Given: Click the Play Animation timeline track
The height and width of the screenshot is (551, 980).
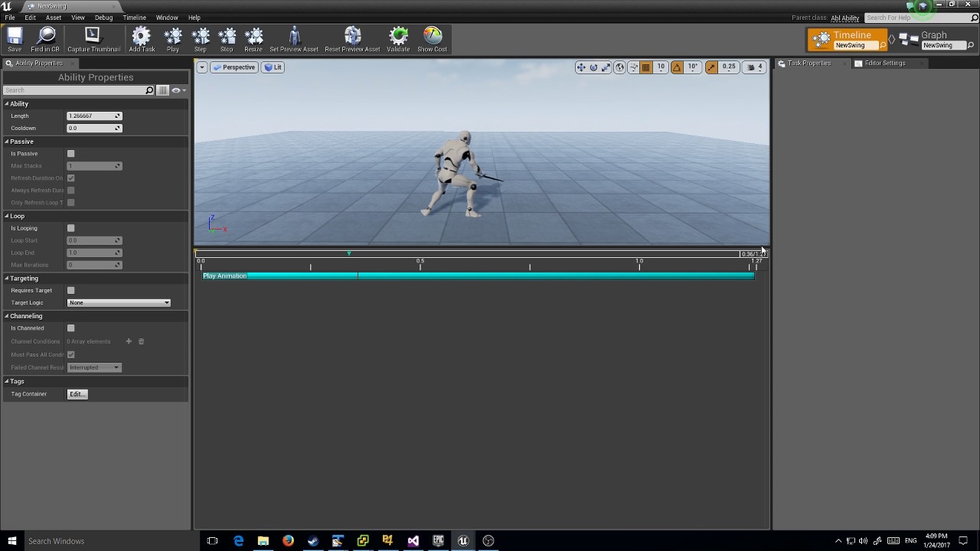Looking at the screenshot, I should point(478,276).
